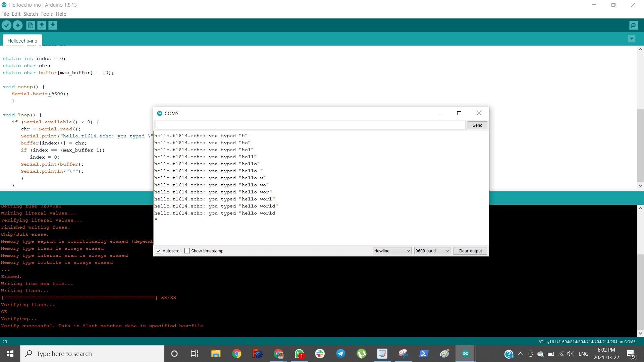The height and width of the screenshot is (362, 644).
Task: Open Telegram icon in the taskbar
Action: click(340, 354)
